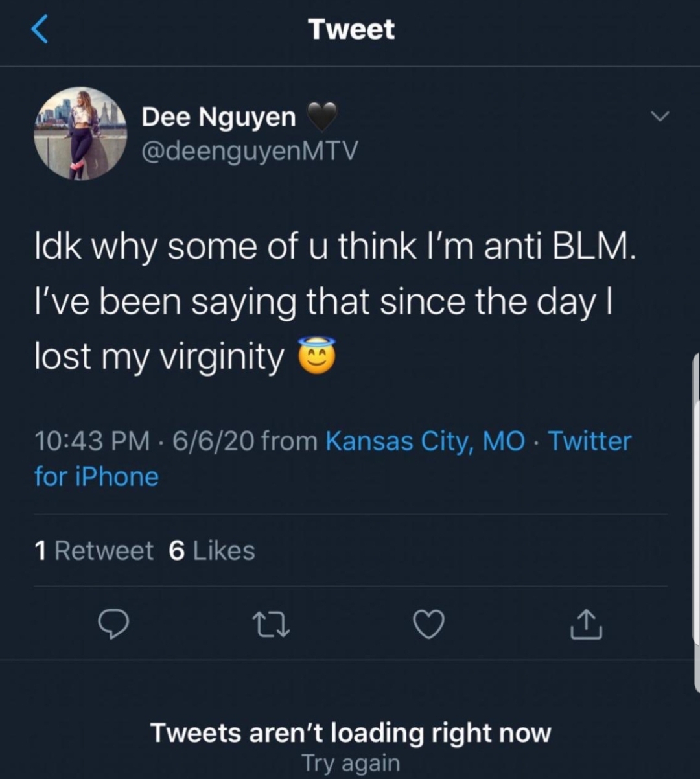Tap the retweet arrows icon

[x=272, y=624]
